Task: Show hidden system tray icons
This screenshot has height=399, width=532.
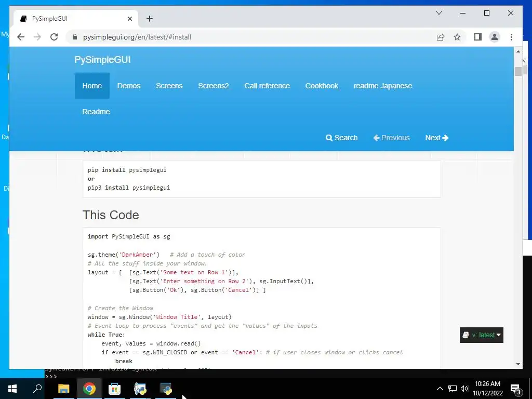Action: tap(440, 389)
